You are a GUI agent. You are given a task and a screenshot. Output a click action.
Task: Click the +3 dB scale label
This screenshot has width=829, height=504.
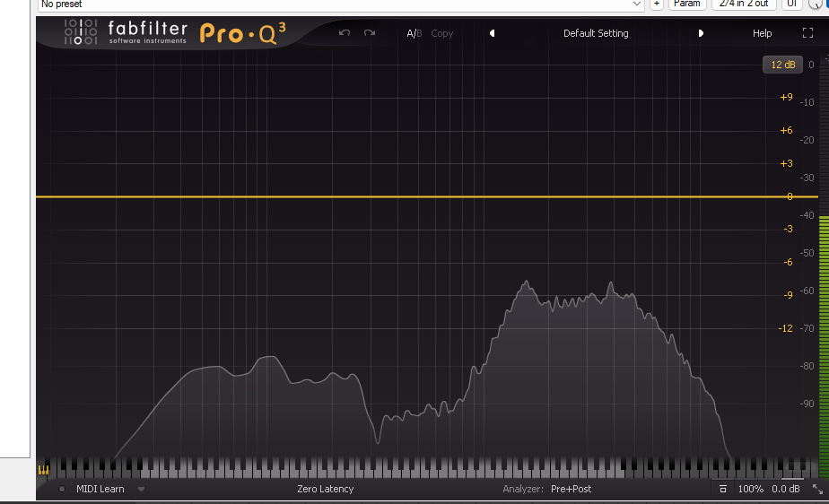tap(786, 164)
